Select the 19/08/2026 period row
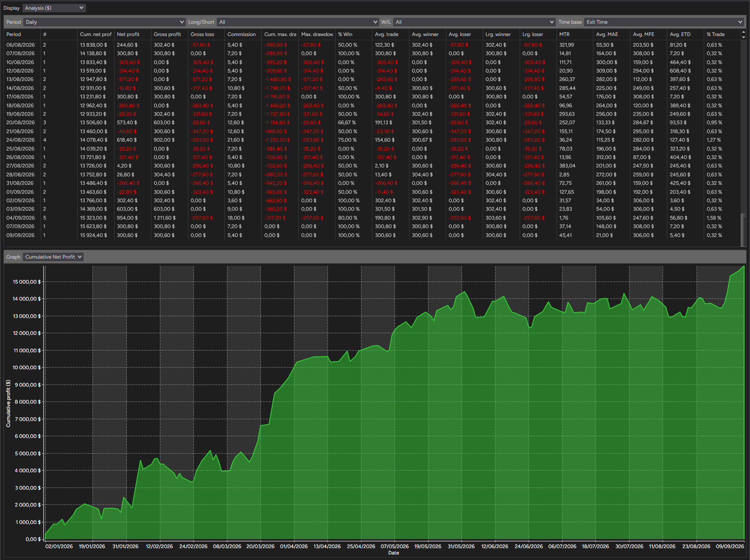 [372, 114]
